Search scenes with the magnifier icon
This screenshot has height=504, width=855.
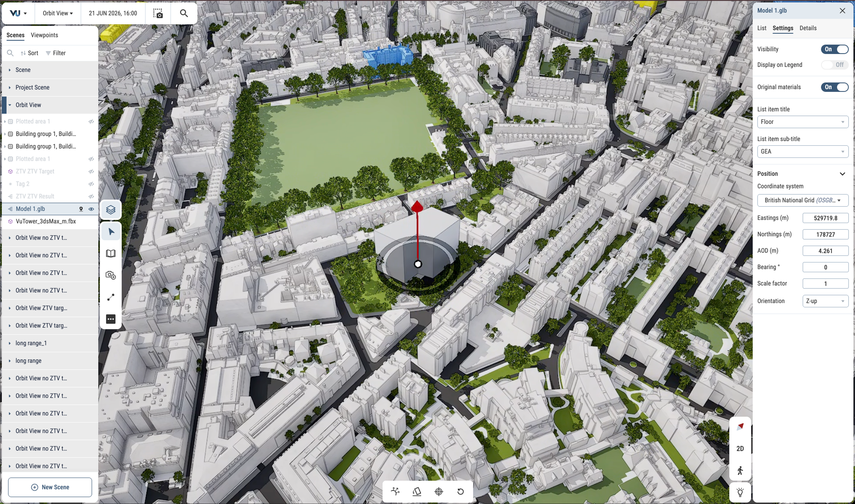[x=10, y=53]
